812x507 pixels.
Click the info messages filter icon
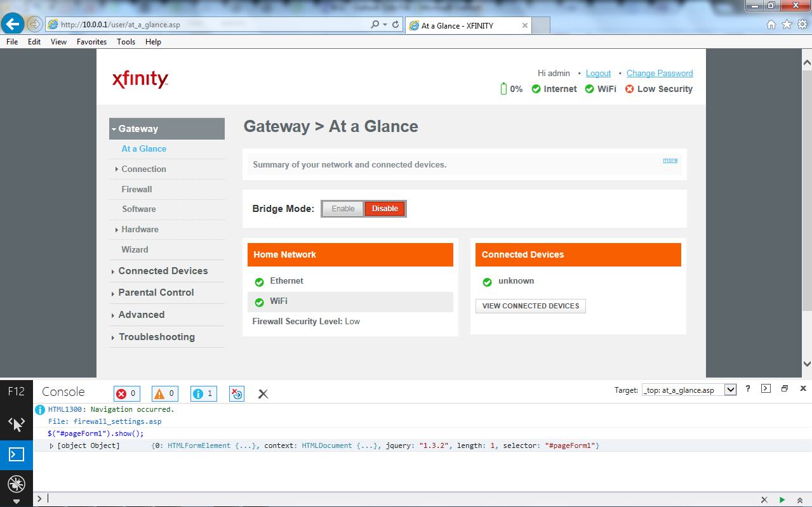(x=203, y=393)
